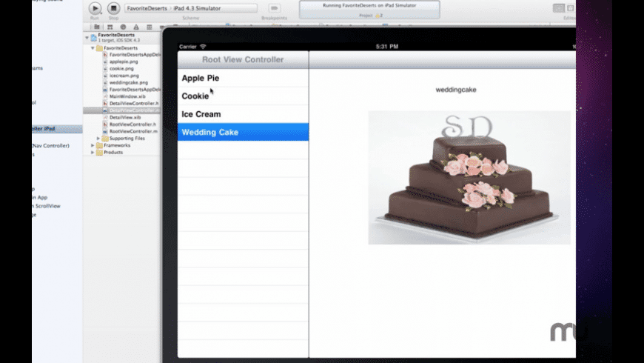644x363 pixels.
Task: Tap Ice Cream in simulator list
Action: click(x=243, y=114)
